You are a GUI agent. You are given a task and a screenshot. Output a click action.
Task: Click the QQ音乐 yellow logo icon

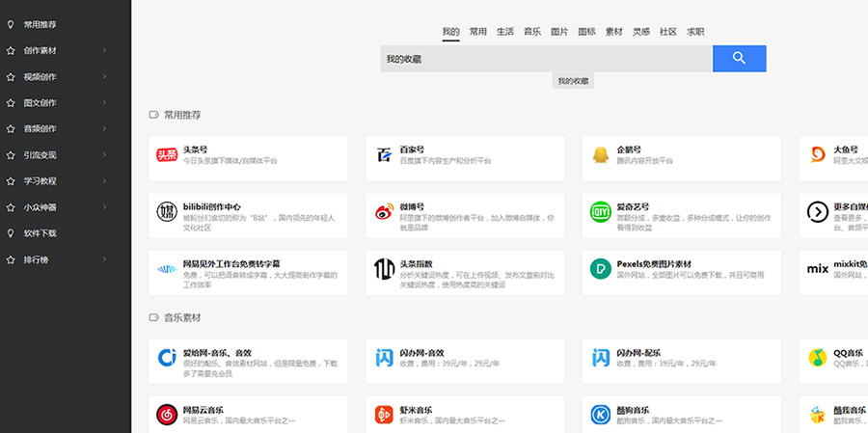point(818,358)
